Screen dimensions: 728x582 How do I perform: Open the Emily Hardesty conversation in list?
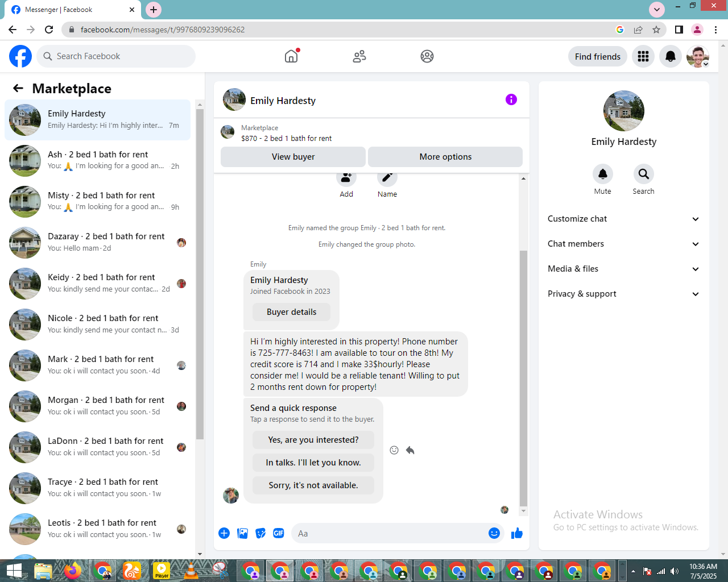(x=98, y=120)
